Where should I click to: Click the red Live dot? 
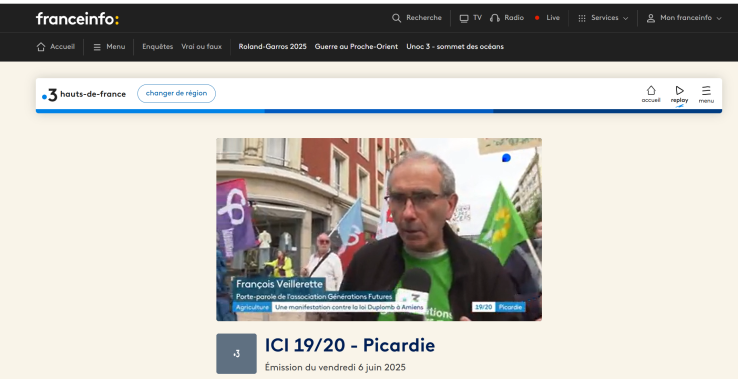537,18
